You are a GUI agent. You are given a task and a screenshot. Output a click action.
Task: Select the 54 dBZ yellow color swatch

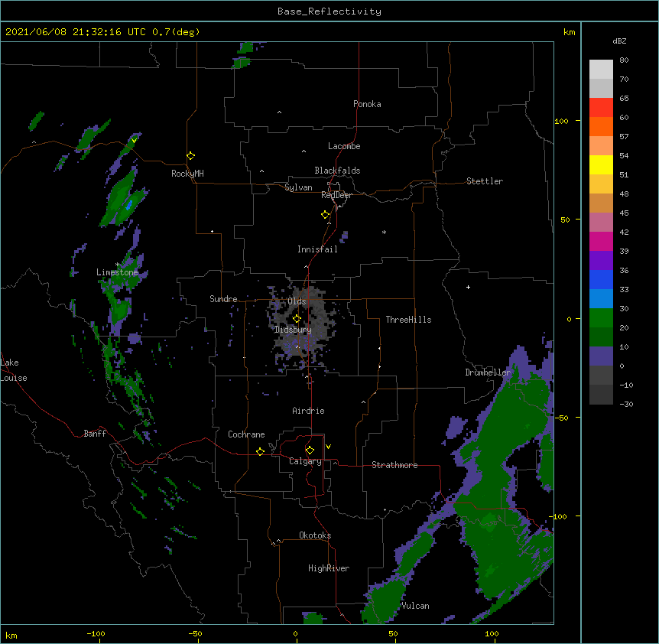coord(601,164)
